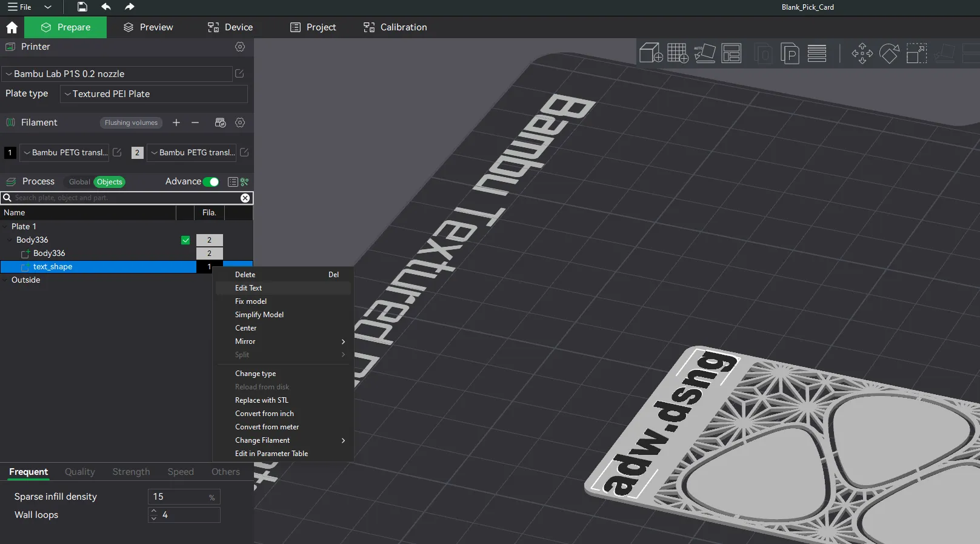This screenshot has width=980, height=544.
Task: Collapse the Body336 object node
Action: pyautogui.click(x=10, y=240)
